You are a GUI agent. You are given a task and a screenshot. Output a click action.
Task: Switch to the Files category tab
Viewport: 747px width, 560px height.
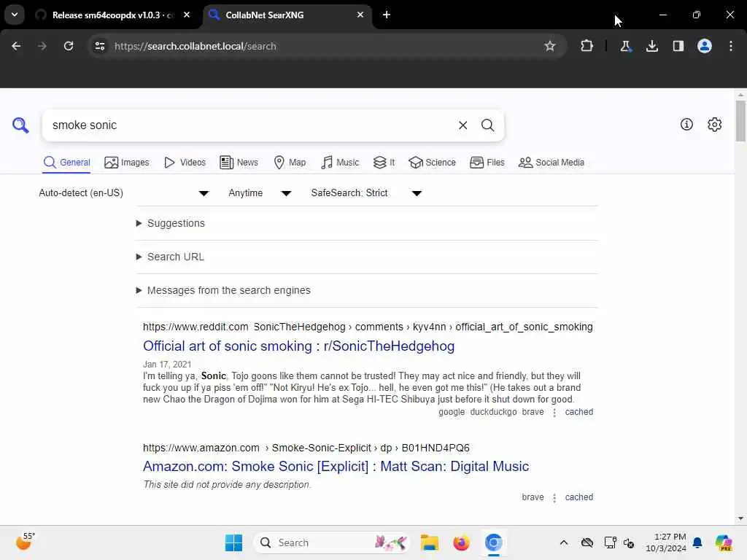coord(487,163)
